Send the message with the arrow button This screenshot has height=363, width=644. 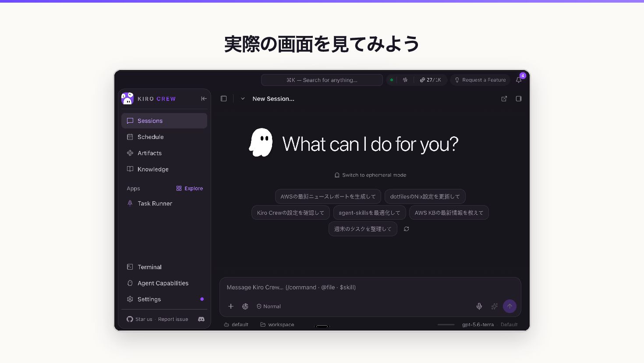click(x=510, y=306)
